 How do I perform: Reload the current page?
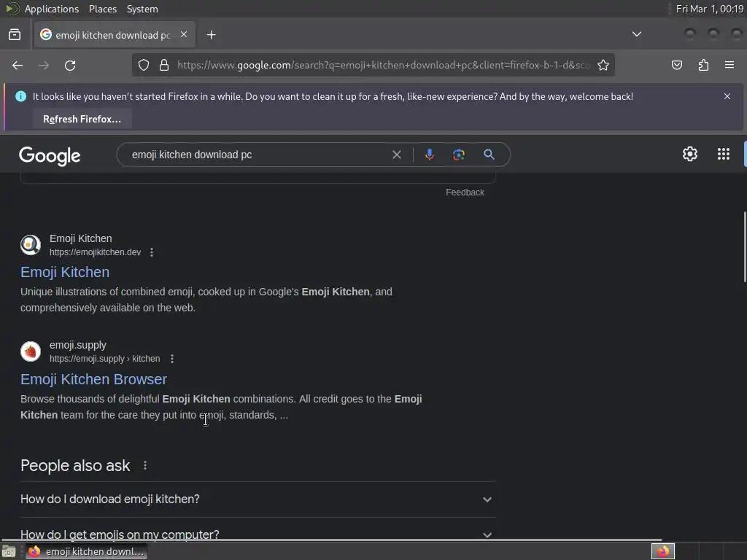(x=70, y=65)
